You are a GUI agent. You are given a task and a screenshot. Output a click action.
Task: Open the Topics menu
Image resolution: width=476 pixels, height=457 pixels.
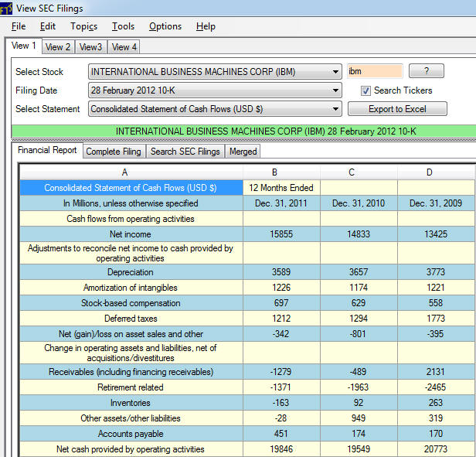tap(83, 26)
